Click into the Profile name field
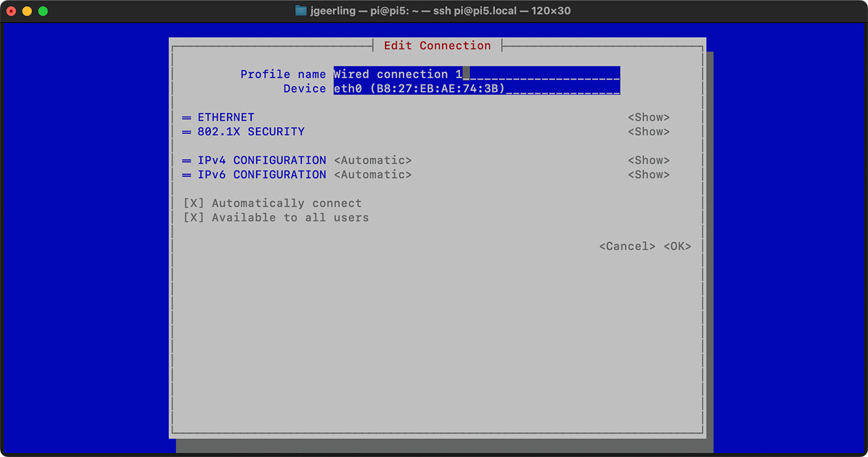Screen dimensions: 868x457 pyautogui.click(x=476, y=74)
